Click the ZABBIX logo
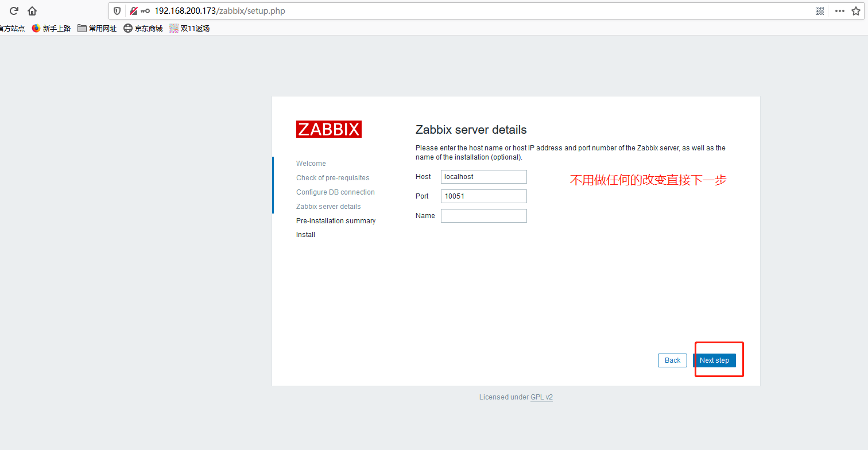The width and height of the screenshot is (868, 450). click(x=329, y=129)
